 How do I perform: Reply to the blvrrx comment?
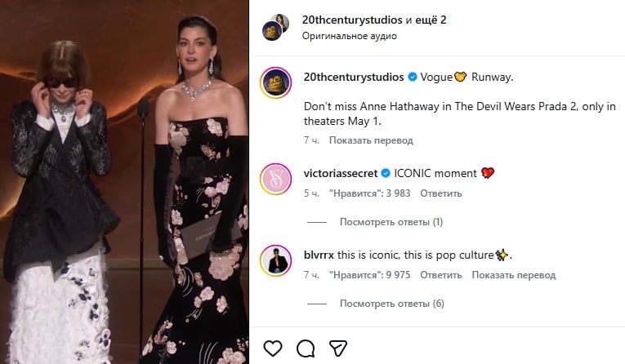pos(441,275)
